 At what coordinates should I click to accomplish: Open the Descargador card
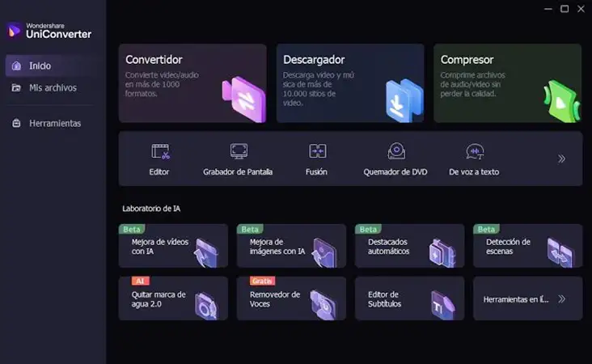pyautogui.click(x=350, y=83)
